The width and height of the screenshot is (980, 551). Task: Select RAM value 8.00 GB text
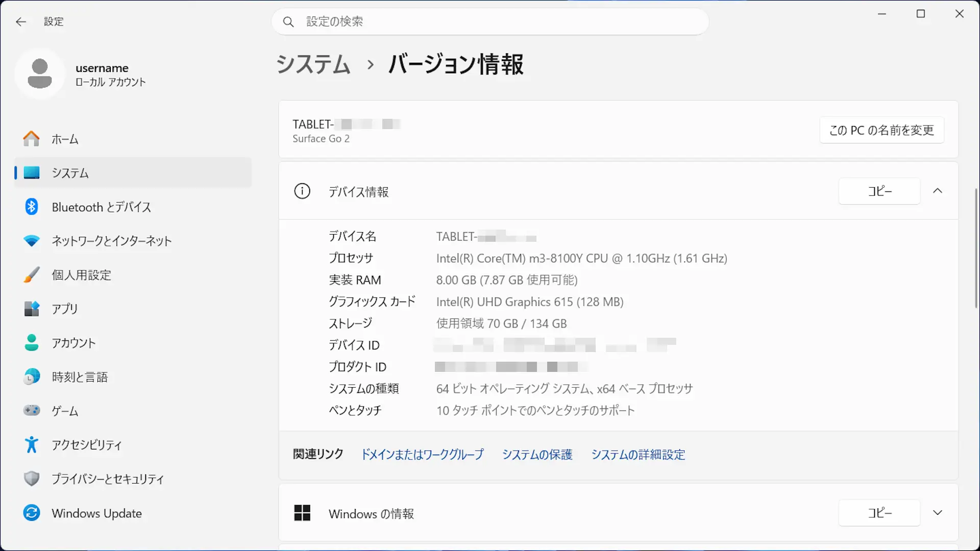507,280
